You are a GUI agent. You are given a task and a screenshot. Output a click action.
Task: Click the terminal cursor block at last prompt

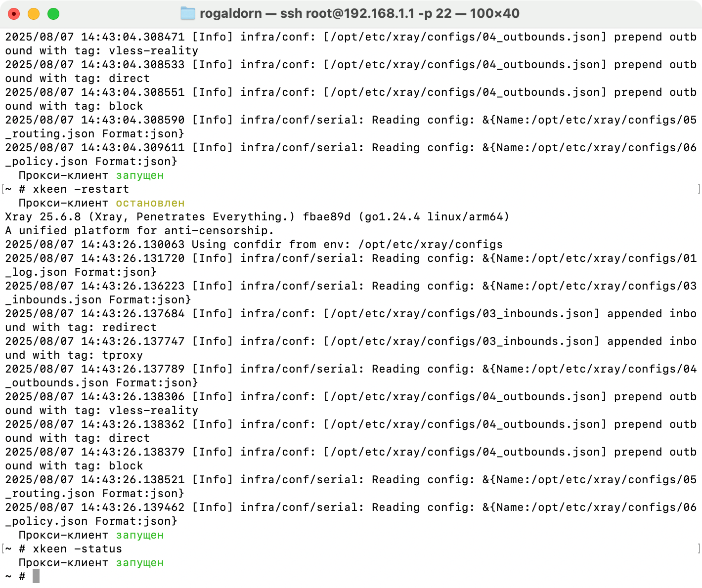click(x=36, y=576)
